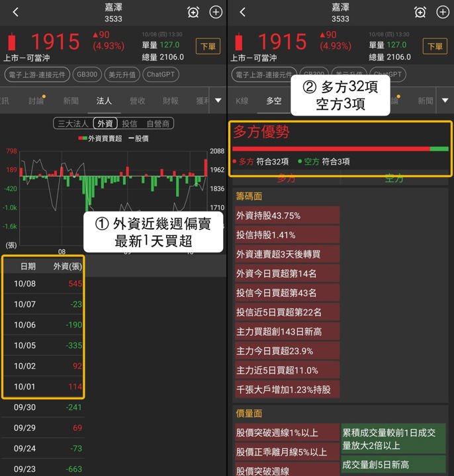
Task: Tap 主力近5日買超11.0% item
Action: tap(287, 370)
